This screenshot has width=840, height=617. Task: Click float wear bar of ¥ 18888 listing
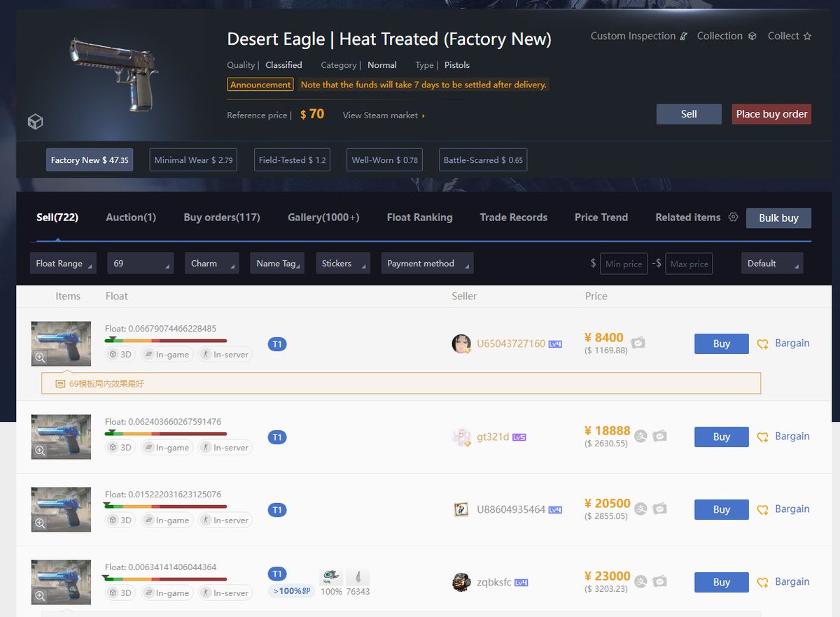click(166, 433)
